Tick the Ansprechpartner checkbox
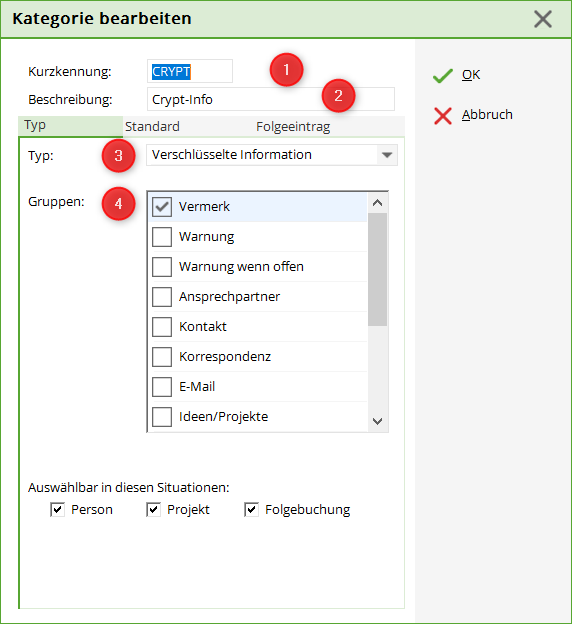Image resolution: width=572 pixels, height=624 pixels. 162,297
